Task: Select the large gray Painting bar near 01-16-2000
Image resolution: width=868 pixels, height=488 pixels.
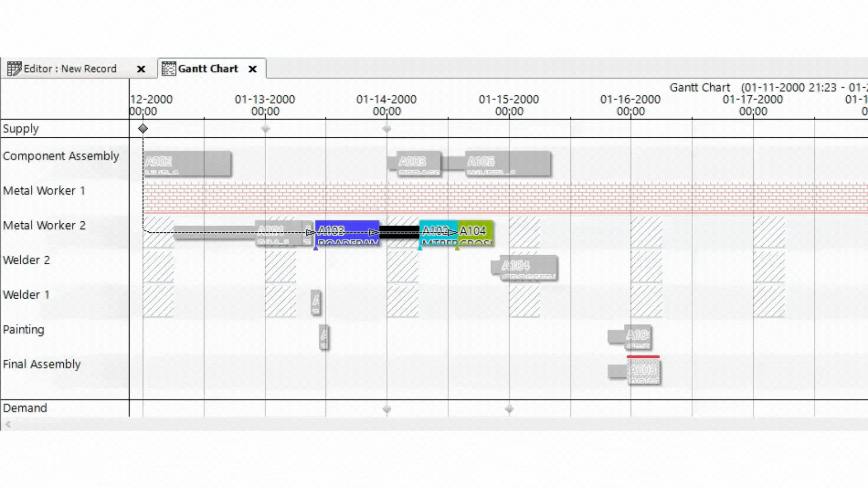Action: coord(638,337)
